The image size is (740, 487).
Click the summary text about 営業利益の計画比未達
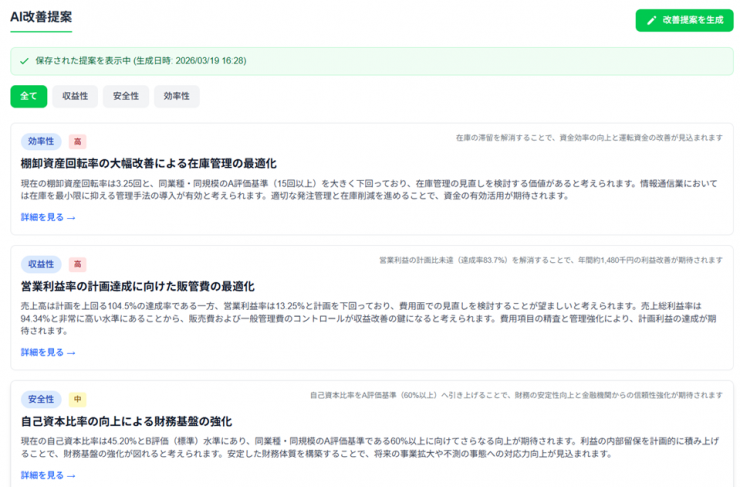tap(551, 260)
